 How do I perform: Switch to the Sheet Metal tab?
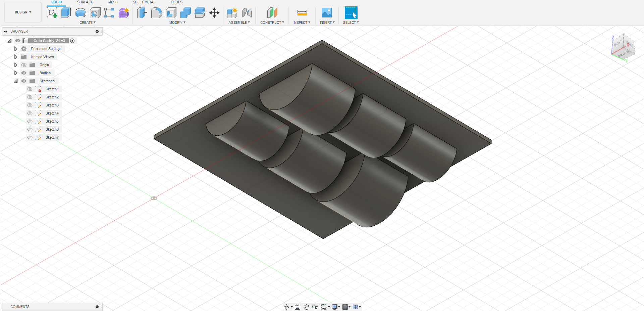click(144, 2)
